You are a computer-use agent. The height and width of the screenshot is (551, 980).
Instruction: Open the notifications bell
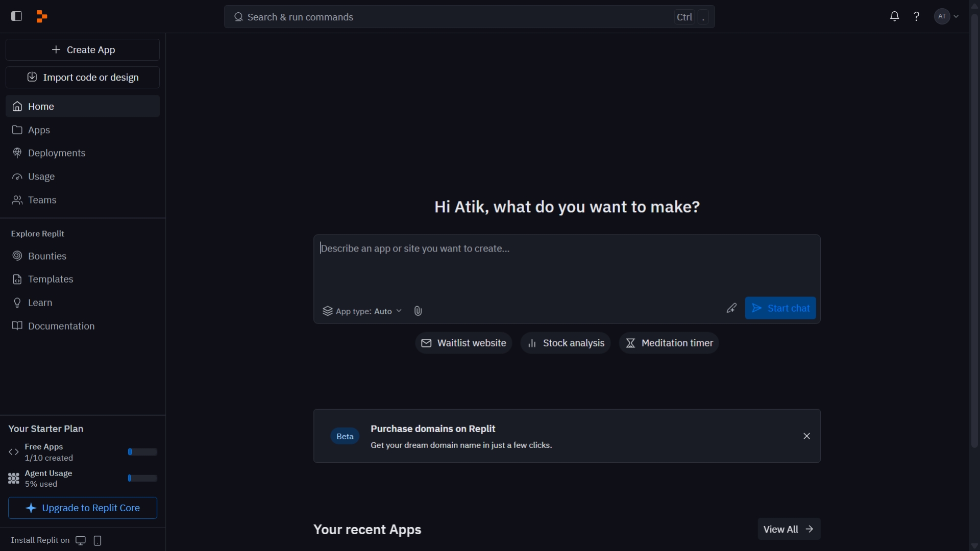pos(894,16)
